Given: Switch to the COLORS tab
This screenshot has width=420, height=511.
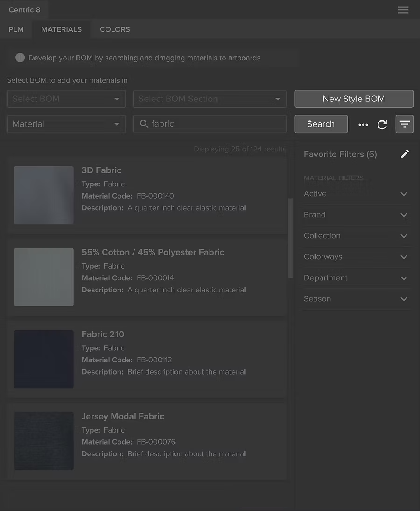Looking at the screenshot, I should (115, 29).
